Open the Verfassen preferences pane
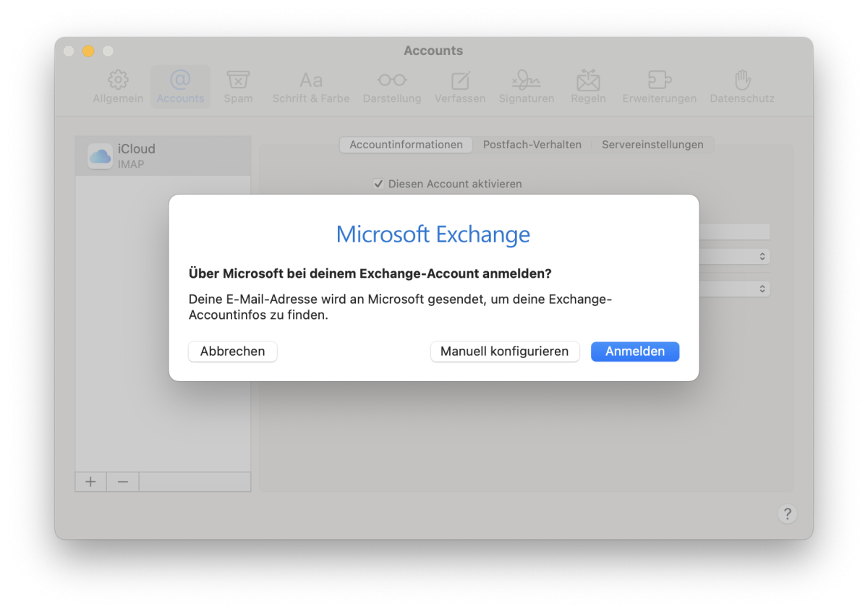This screenshot has height=612, width=868. [x=460, y=87]
